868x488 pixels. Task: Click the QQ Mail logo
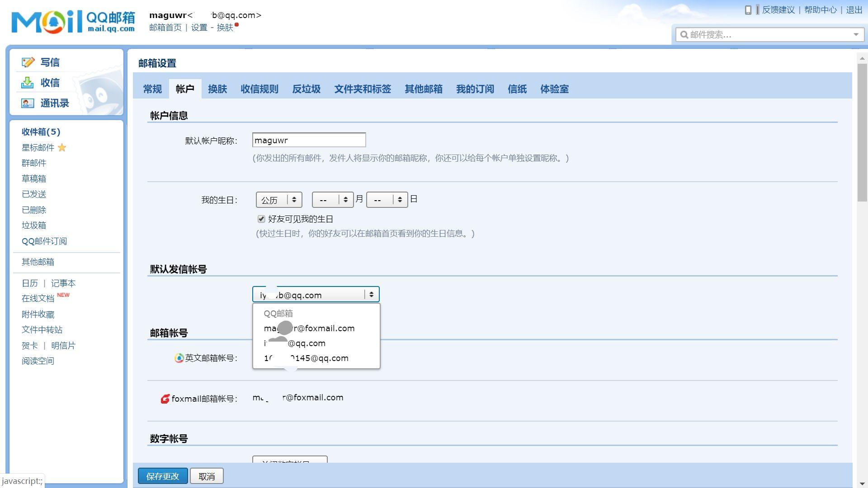[x=68, y=22]
